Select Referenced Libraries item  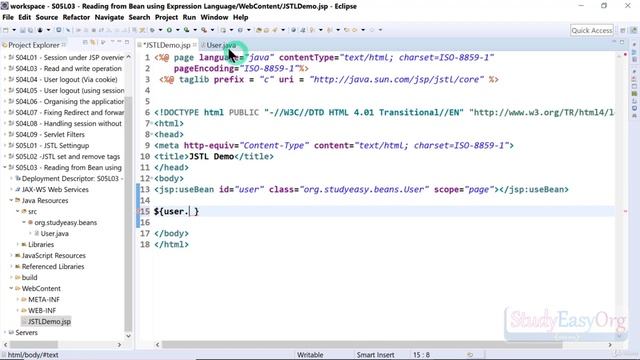(x=53, y=267)
